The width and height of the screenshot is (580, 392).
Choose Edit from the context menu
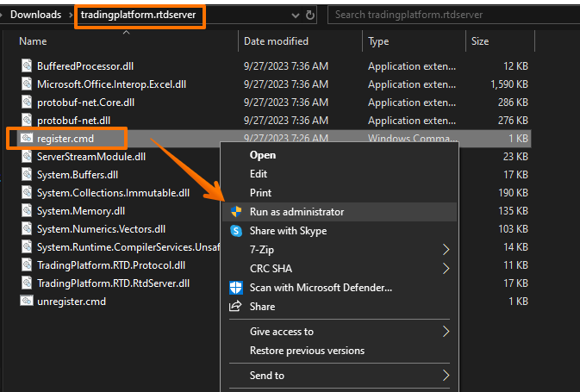tap(258, 174)
